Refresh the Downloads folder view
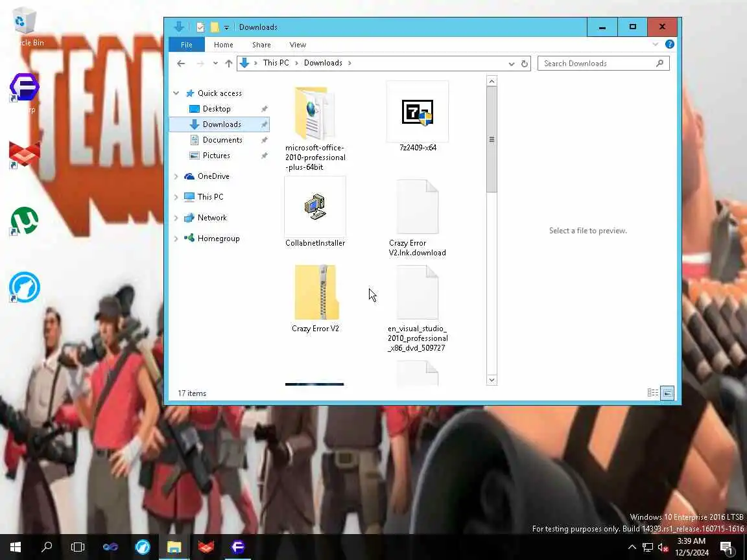 (x=525, y=64)
